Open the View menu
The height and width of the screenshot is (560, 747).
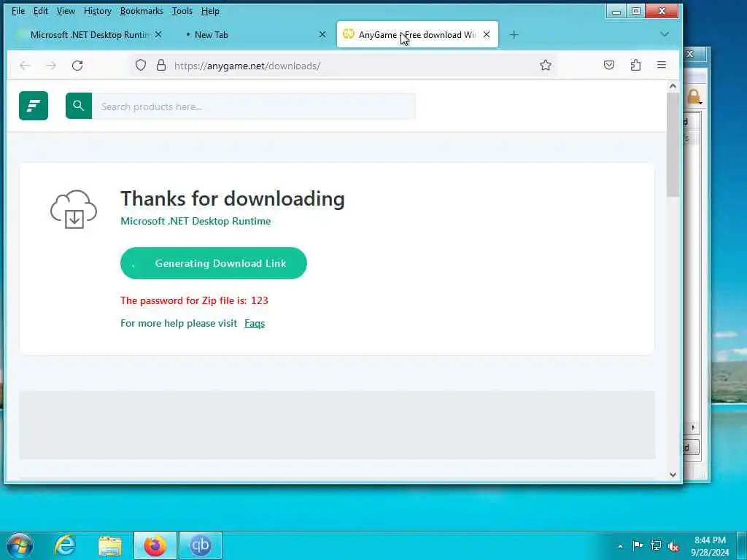[x=66, y=11]
